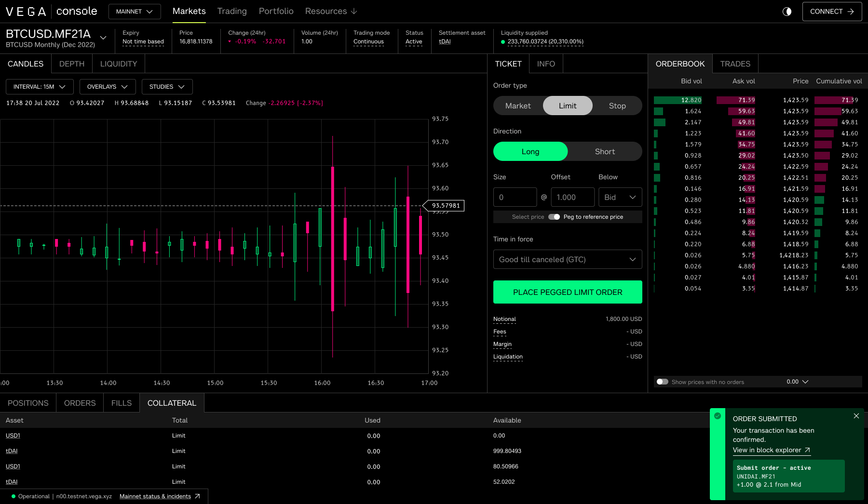
Task: Open the ORDERS tab
Action: tap(80, 403)
